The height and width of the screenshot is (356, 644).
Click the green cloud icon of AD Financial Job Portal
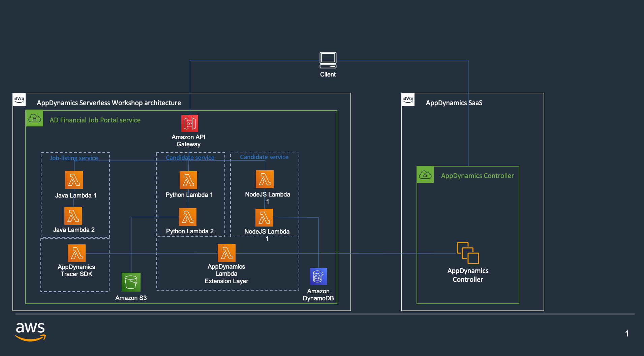point(34,118)
